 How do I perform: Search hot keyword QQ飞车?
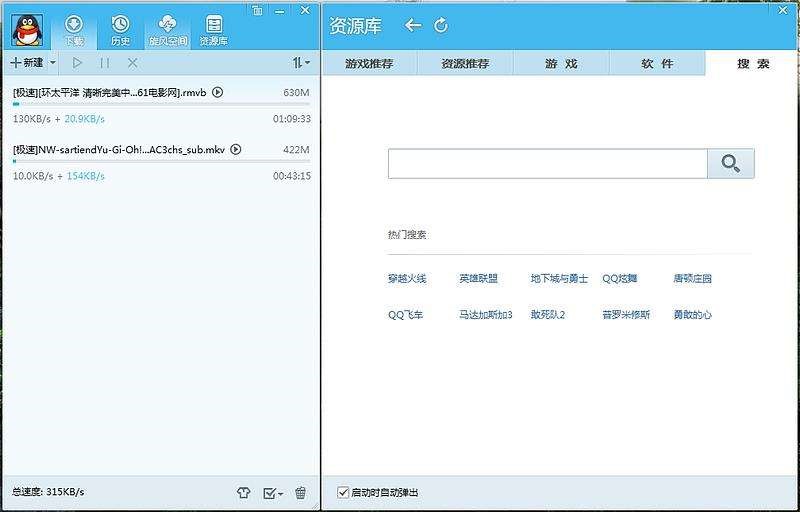pos(406,315)
